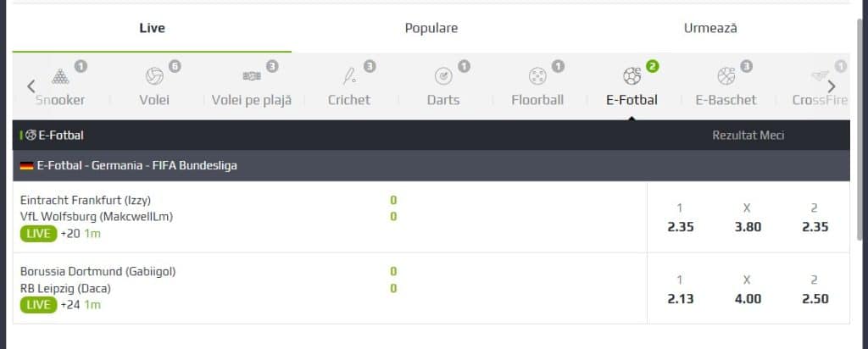Choose the Volei sport icon

[x=154, y=76]
